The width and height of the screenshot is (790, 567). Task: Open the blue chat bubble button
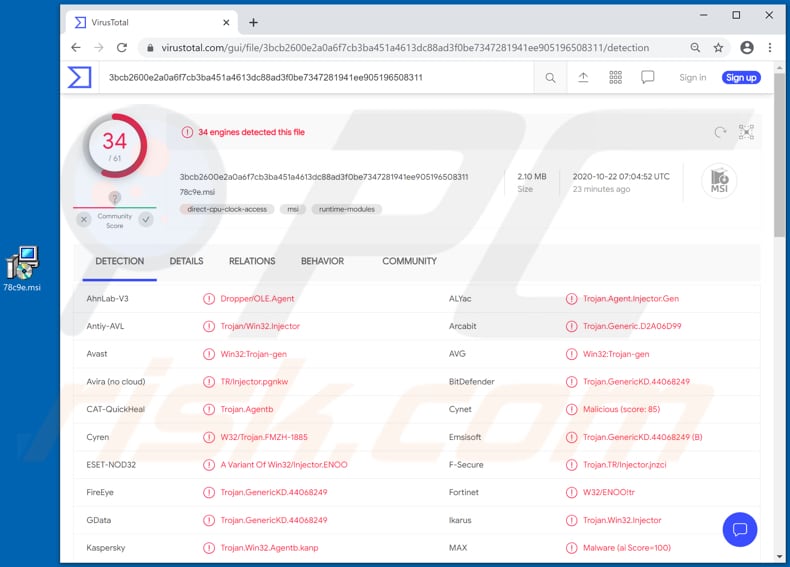pyautogui.click(x=740, y=529)
